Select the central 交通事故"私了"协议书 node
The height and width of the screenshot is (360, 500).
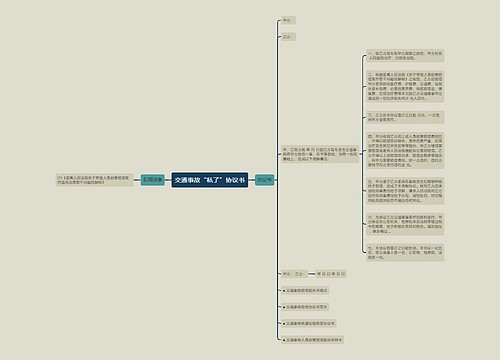coord(210,180)
